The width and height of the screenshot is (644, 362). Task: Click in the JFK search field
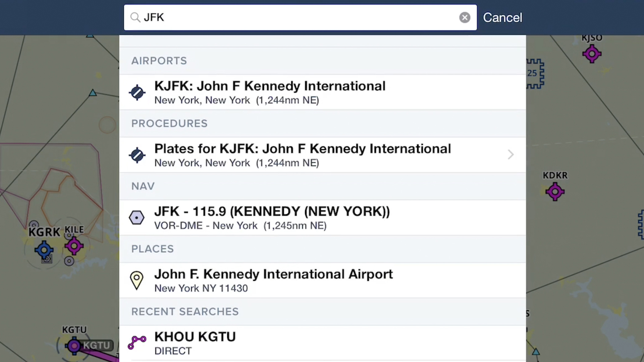tap(300, 17)
